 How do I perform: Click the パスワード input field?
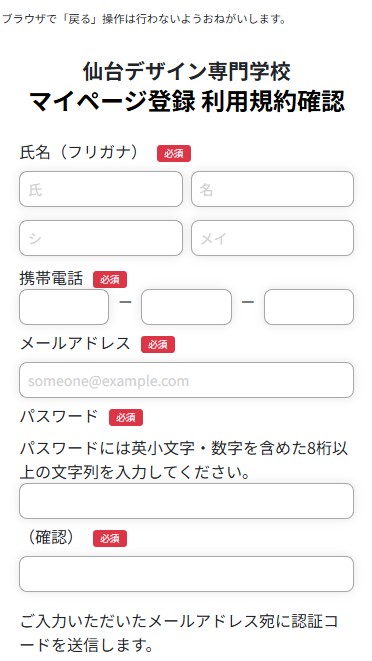pyautogui.click(x=186, y=501)
